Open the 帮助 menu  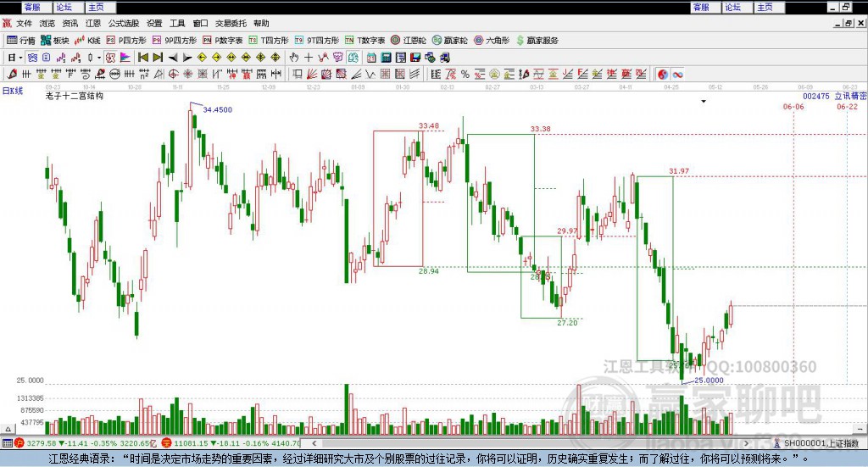click(261, 23)
